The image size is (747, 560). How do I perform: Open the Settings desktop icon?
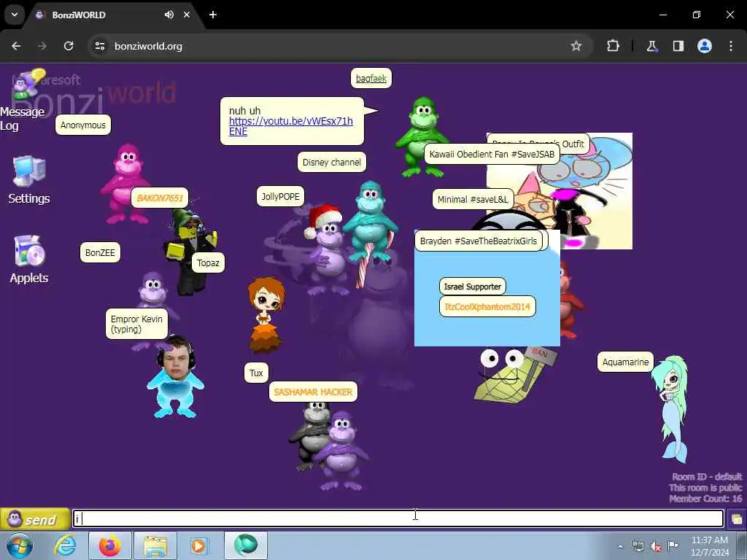coord(28,180)
